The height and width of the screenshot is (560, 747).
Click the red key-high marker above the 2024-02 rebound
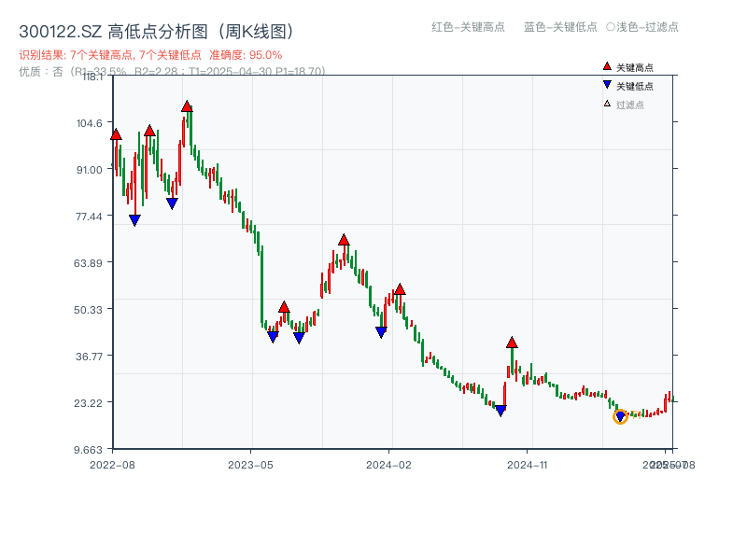402,289
